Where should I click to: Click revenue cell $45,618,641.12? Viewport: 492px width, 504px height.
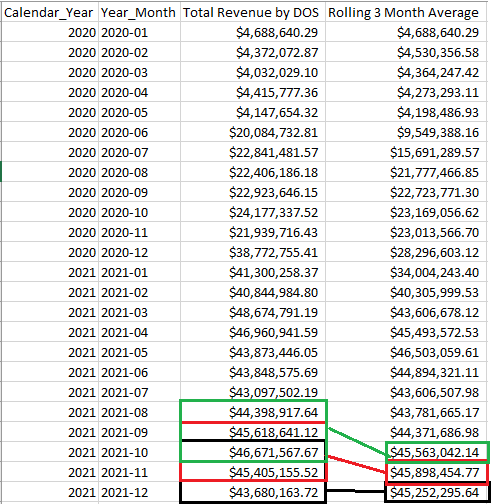pyautogui.click(x=253, y=432)
